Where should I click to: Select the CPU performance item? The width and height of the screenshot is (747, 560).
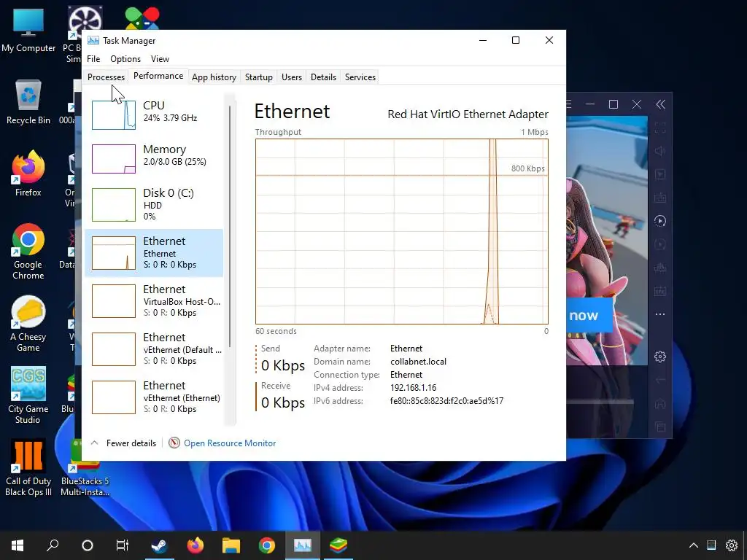click(154, 114)
